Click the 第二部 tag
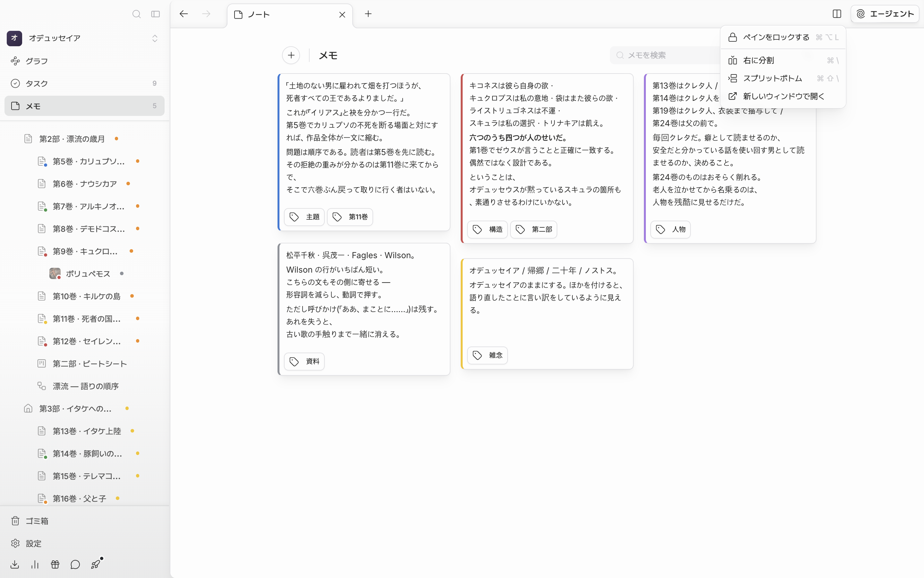The height and width of the screenshot is (578, 924). tap(534, 229)
